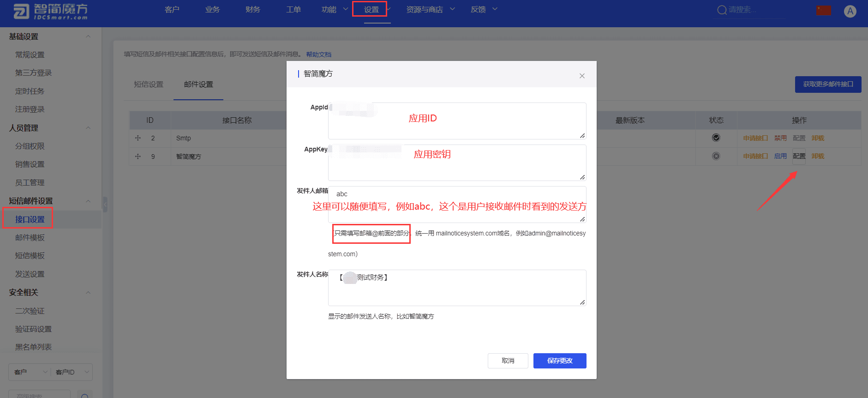Image resolution: width=868 pixels, height=398 pixels.
Task: Open 定时任务 in sidebar
Action: point(30,91)
